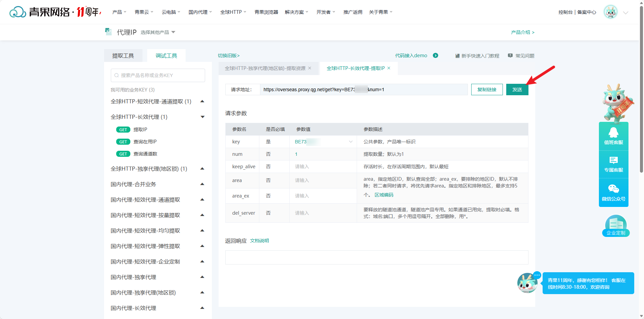This screenshot has width=644, height=319.
Task: Close the 全球HTTP-独享代理(地区锁)-提取资源 tab
Action: (x=310, y=68)
